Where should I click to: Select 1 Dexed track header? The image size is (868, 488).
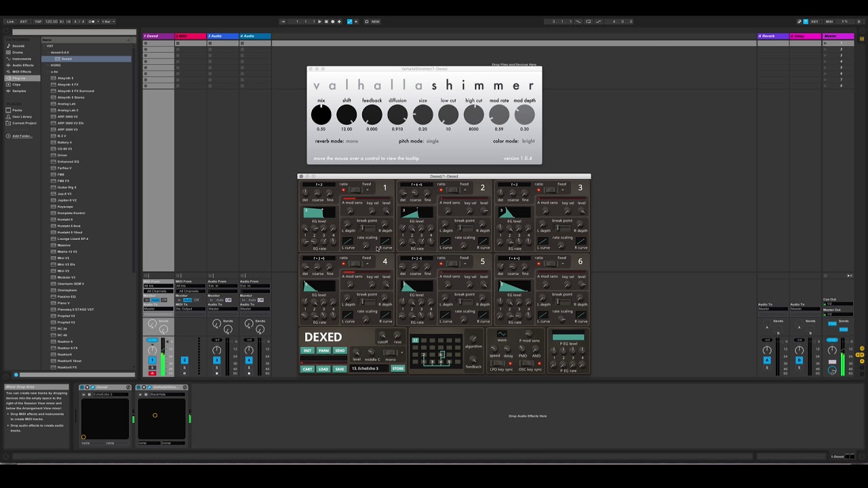pyautogui.click(x=158, y=36)
